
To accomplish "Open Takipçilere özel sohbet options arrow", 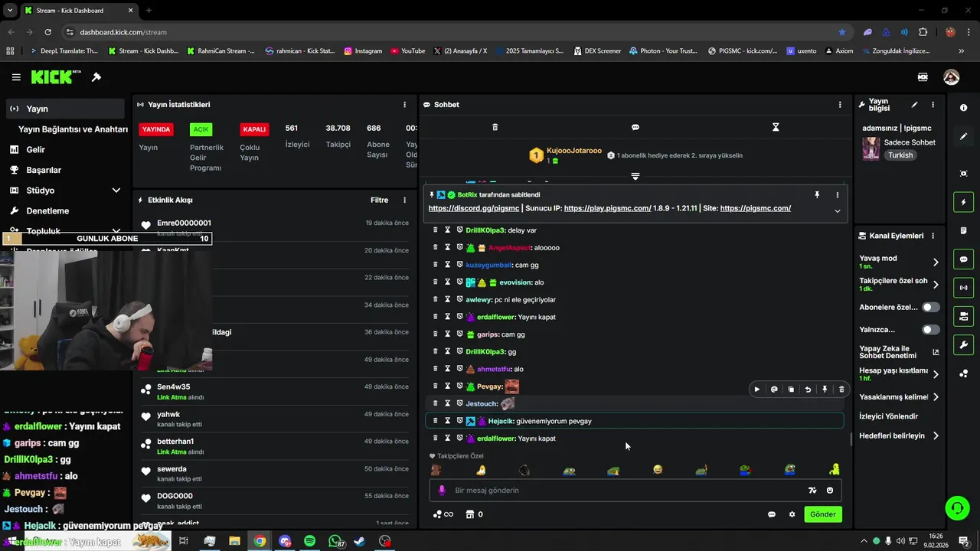I will coord(936,285).
